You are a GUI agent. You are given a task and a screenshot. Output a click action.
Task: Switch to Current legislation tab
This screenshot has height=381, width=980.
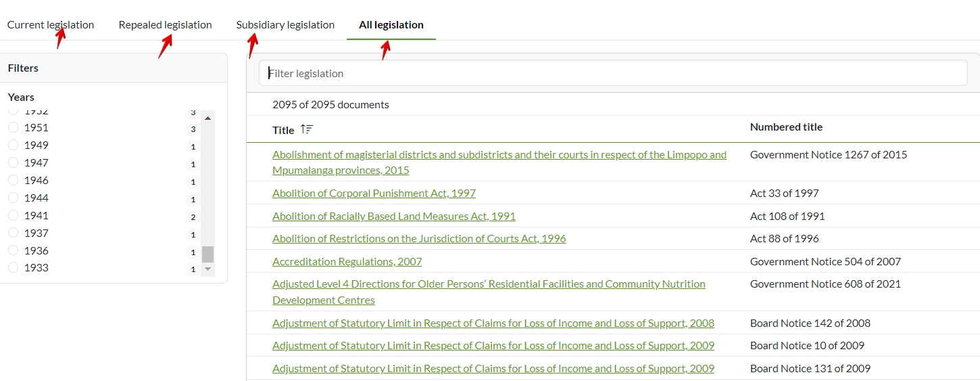(x=51, y=25)
